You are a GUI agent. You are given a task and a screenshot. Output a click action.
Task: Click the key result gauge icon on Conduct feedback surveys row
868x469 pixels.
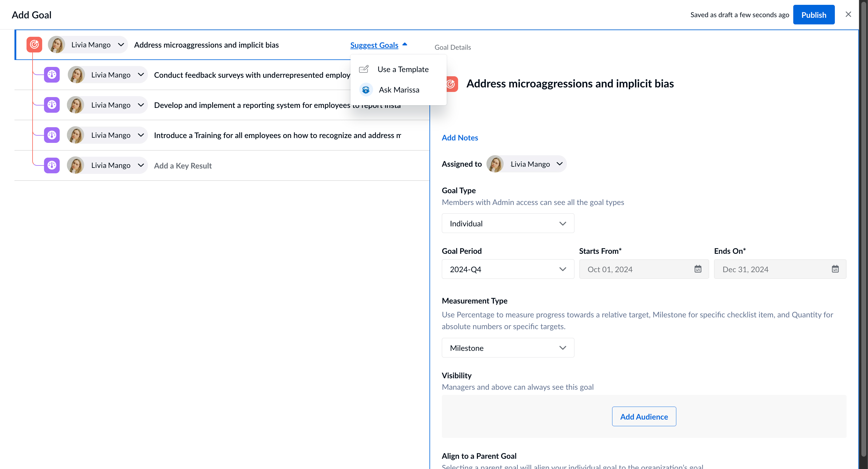pyautogui.click(x=51, y=74)
